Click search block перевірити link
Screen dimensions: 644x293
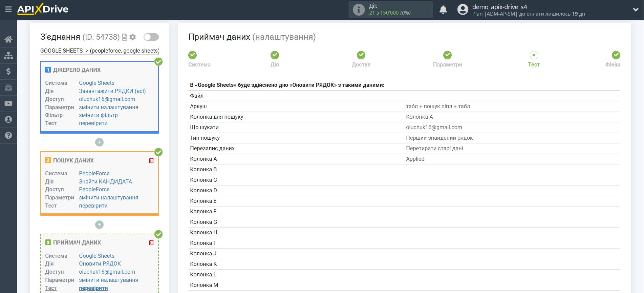pos(93,206)
